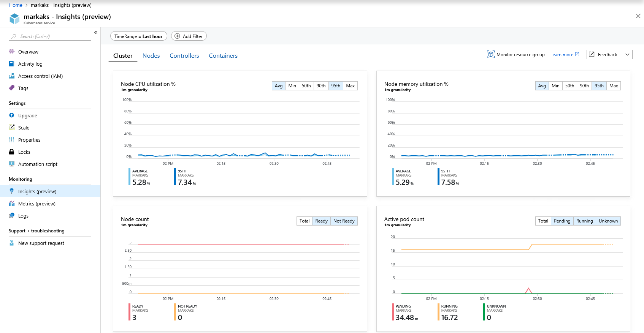Click the pending pod spike on chart
644x333 pixels.
point(528,290)
